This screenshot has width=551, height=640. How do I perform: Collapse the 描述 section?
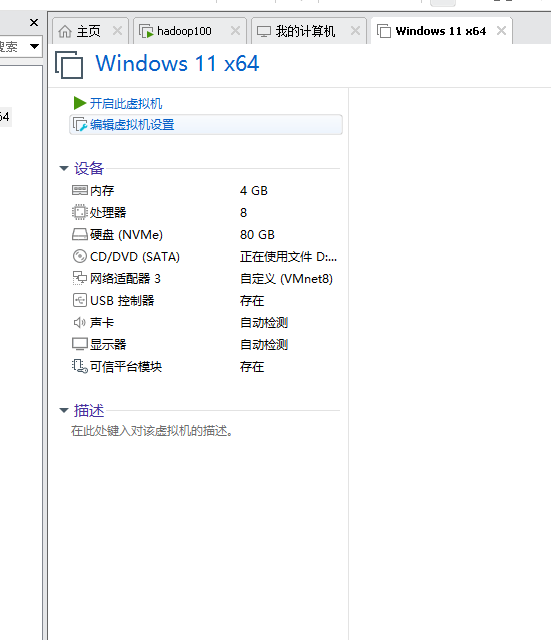coord(64,410)
